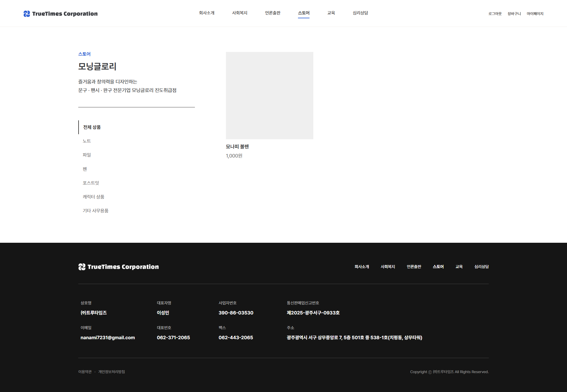This screenshot has width=567, height=392.
Task: Open the 사회복지 menu item
Action: click(239, 13)
